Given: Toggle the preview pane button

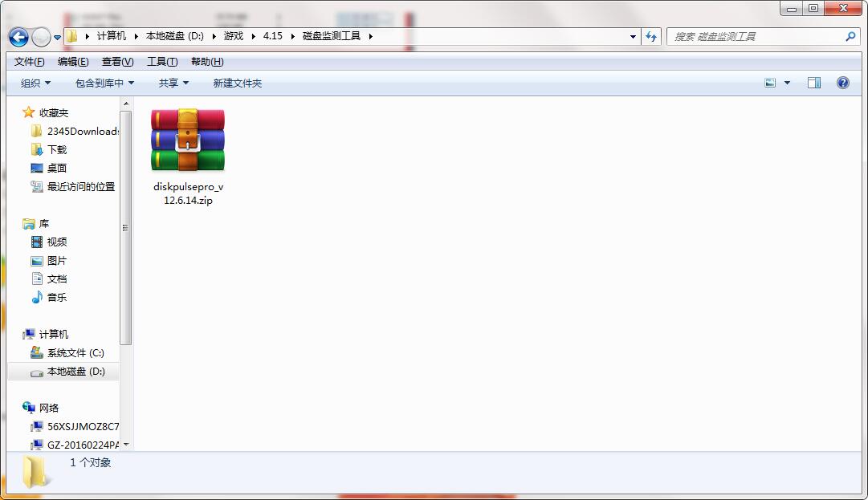Looking at the screenshot, I should point(813,83).
